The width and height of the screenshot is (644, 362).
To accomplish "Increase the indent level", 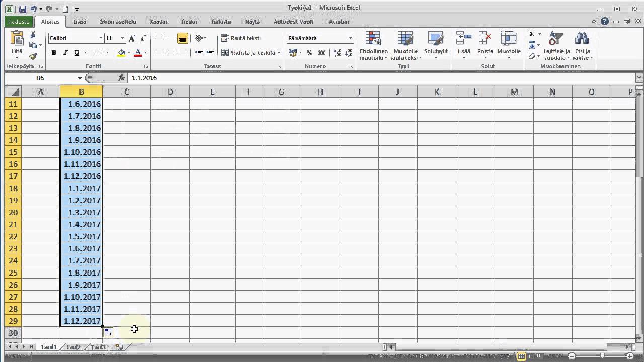I will point(210,53).
